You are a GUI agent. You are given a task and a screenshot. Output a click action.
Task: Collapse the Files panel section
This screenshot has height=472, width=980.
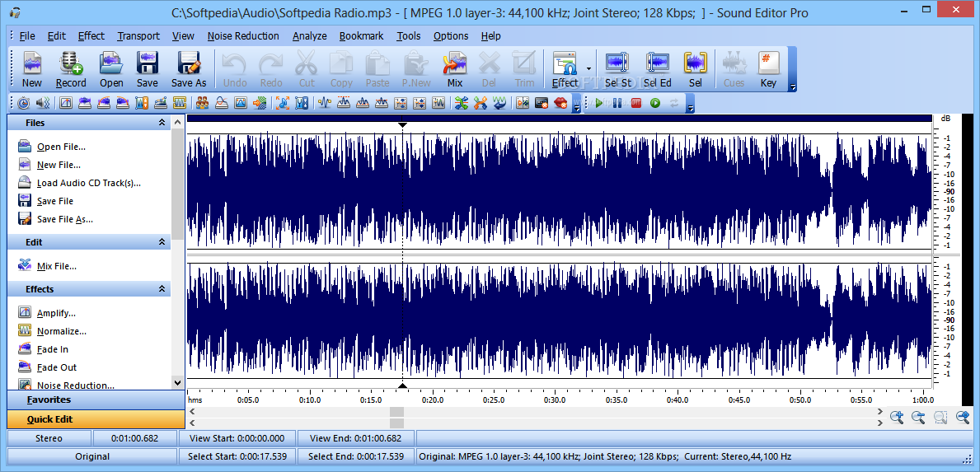coord(162,123)
